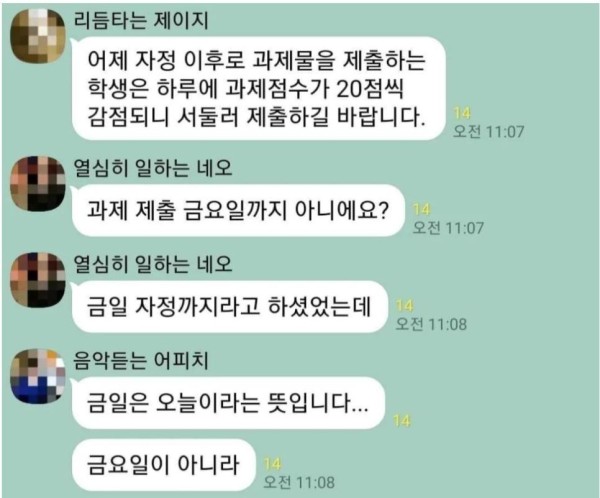Open 음악듣는 어피치's profile picture

click(38, 376)
